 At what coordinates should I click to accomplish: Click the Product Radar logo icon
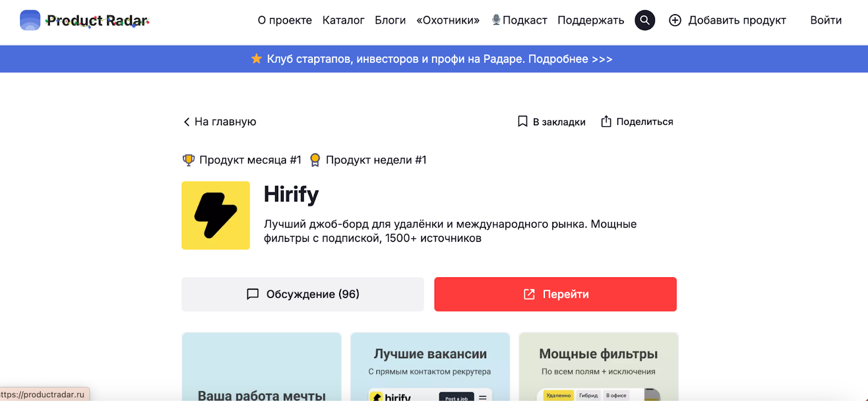[x=30, y=21]
